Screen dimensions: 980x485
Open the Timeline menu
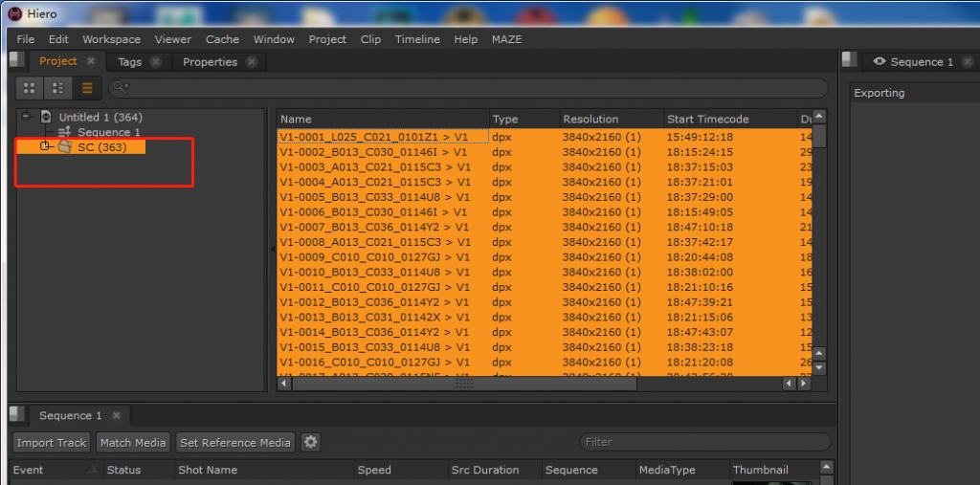point(417,39)
